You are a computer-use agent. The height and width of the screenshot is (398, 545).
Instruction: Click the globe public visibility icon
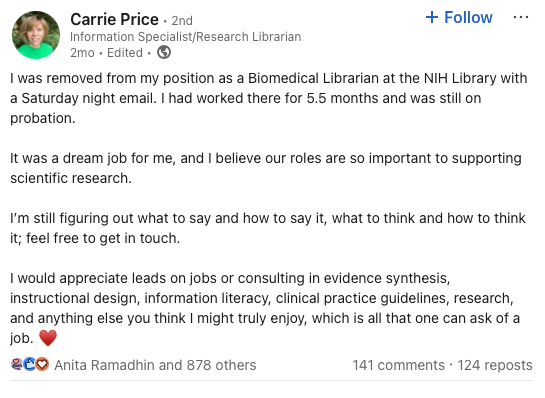(164, 52)
